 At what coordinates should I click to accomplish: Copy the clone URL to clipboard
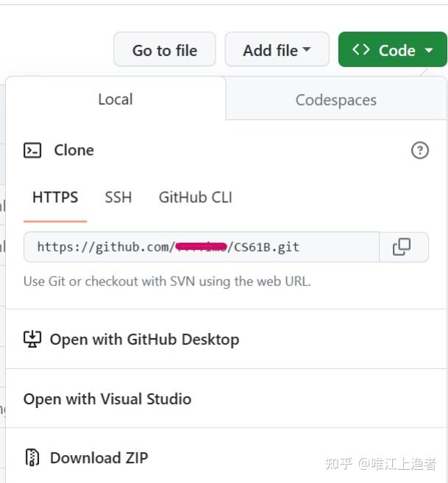[402, 247]
